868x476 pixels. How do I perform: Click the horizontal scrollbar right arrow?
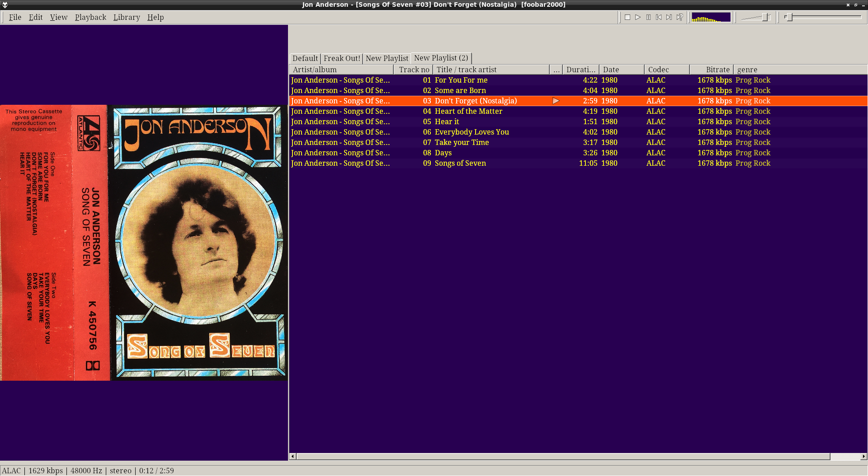(864, 457)
